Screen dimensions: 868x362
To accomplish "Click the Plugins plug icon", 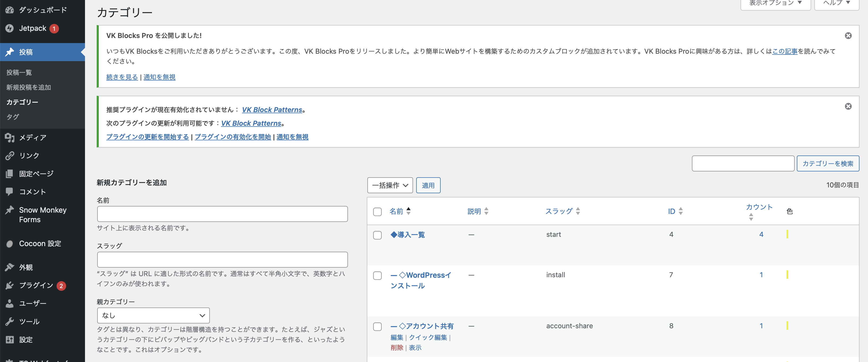I will tap(10, 285).
